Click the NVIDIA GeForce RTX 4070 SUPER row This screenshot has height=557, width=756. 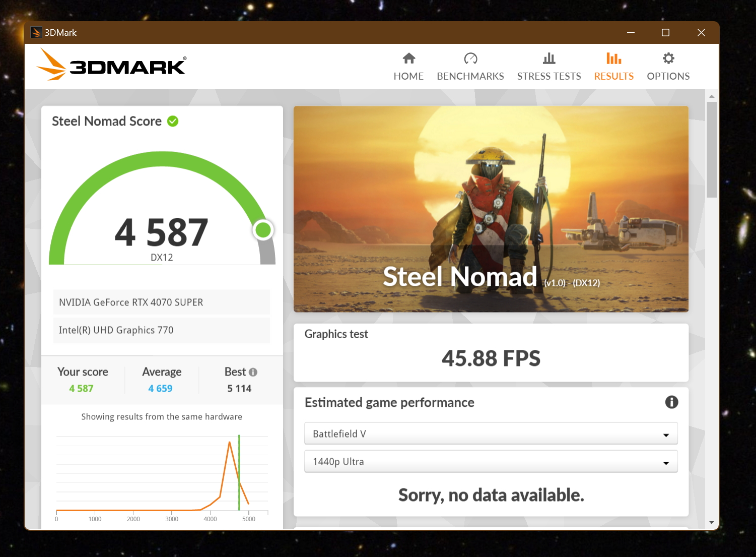point(162,302)
